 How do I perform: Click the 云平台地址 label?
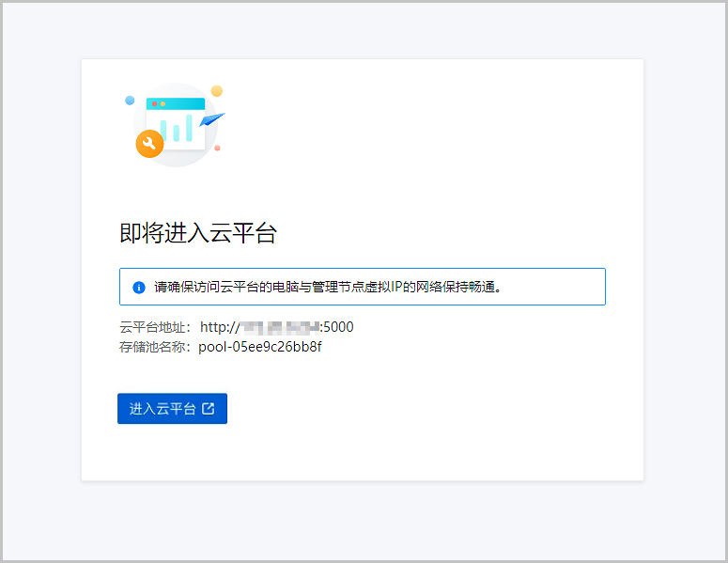(155, 327)
